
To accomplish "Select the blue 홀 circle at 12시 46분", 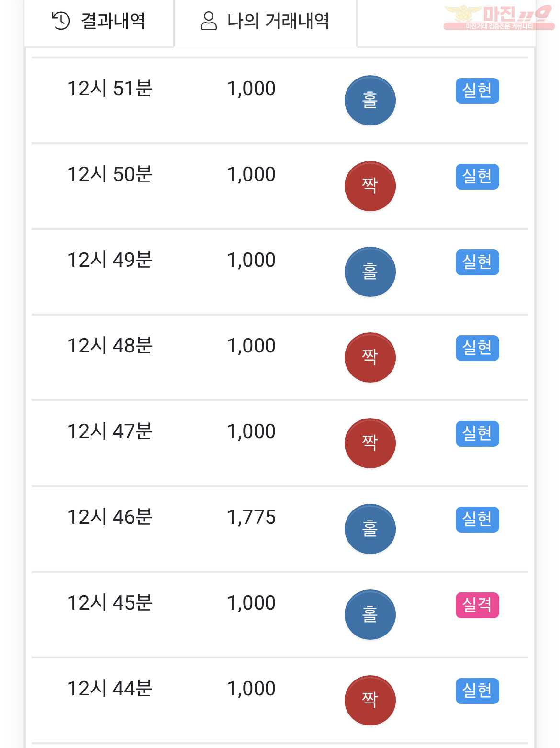I will [x=370, y=529].
